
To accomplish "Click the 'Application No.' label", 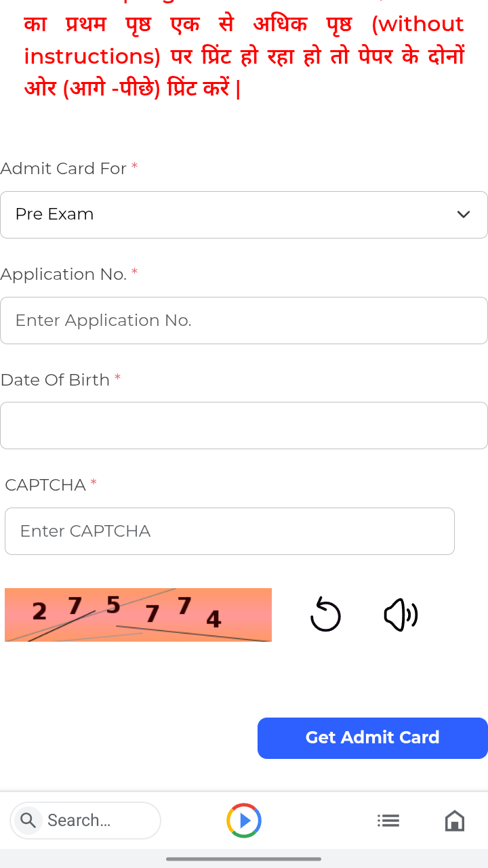I will coord(64,274).
